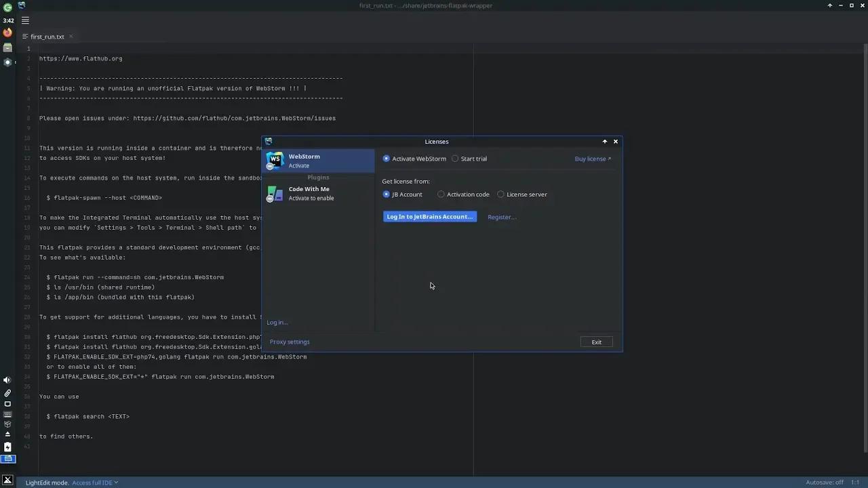Switch to the first_run.txt tab
The image size is (868, 488).
47,37
